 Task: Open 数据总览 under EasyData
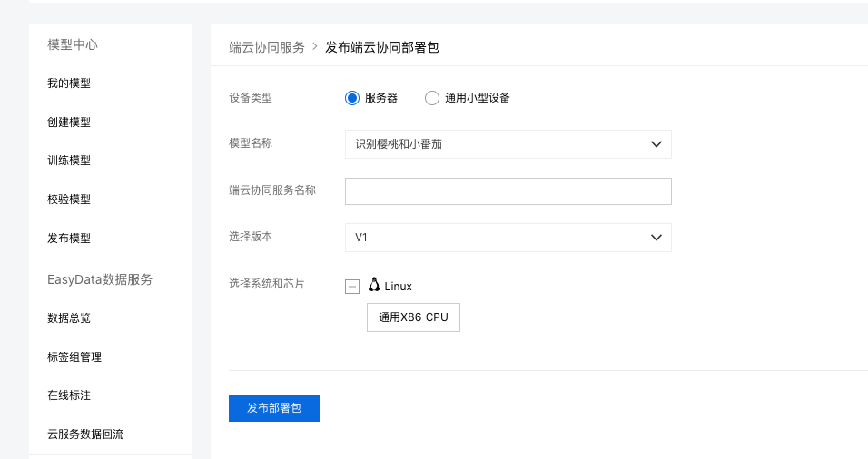point(69,318)
